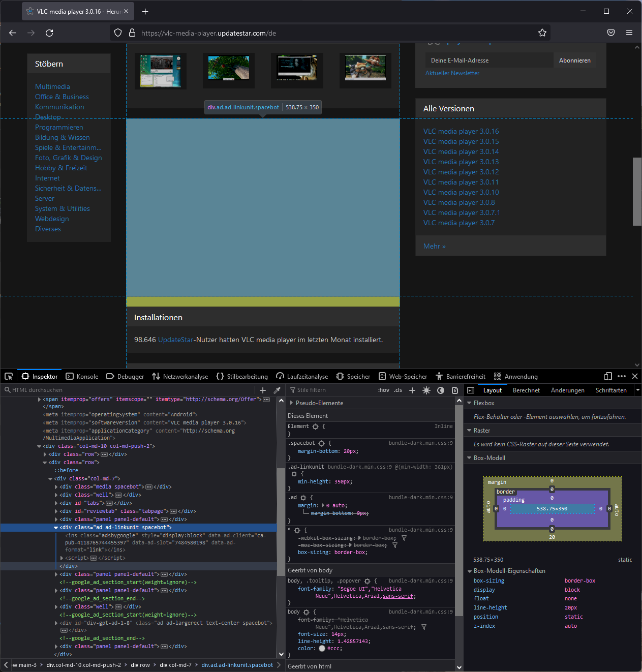Click the #ccc color swatch in body rule
642x672 pixels.
pyautogui.click(x=322, y=649)
